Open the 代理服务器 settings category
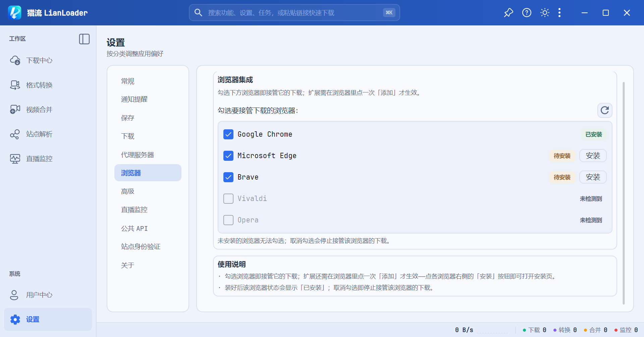The image size is (644, 337). 148,155
